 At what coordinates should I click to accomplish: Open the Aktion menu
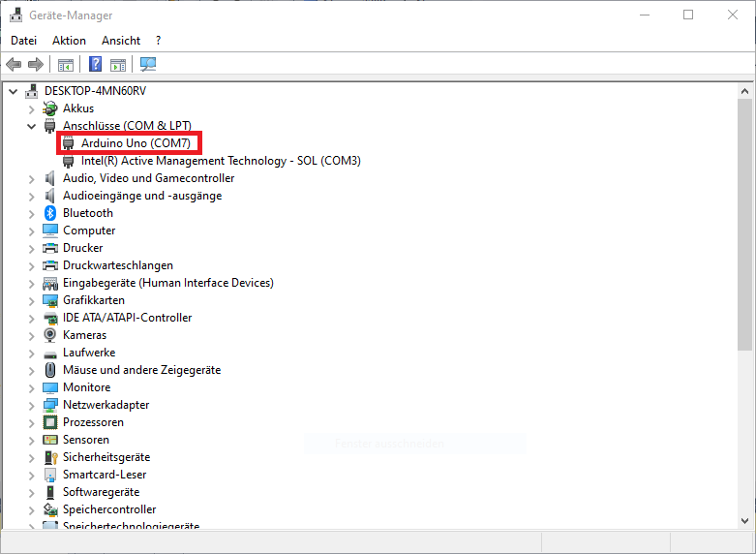point(69,41)
